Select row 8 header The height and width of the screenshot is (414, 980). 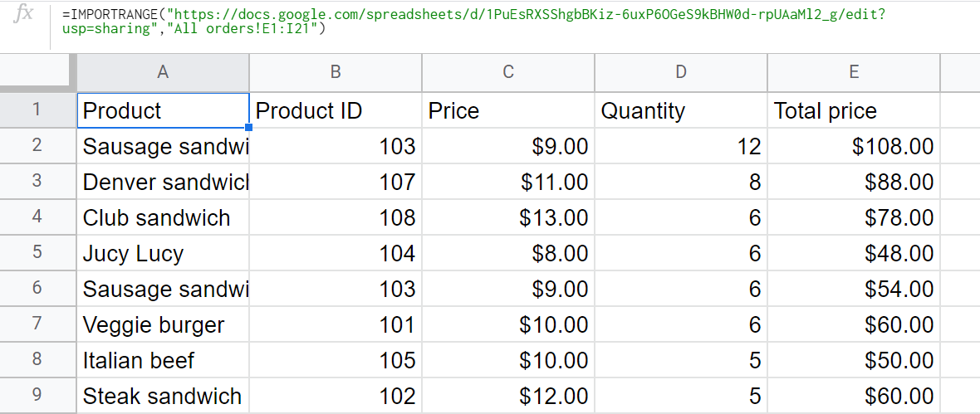point(37,359)
